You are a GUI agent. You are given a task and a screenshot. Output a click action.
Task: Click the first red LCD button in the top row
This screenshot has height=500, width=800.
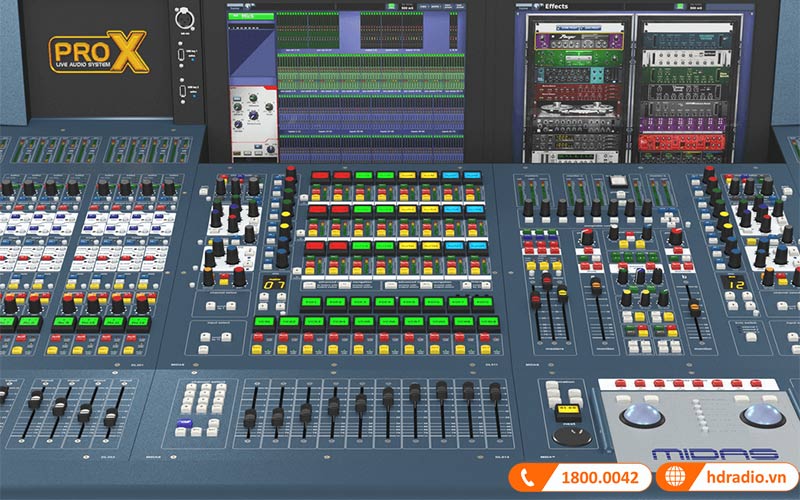coord(320,176)
